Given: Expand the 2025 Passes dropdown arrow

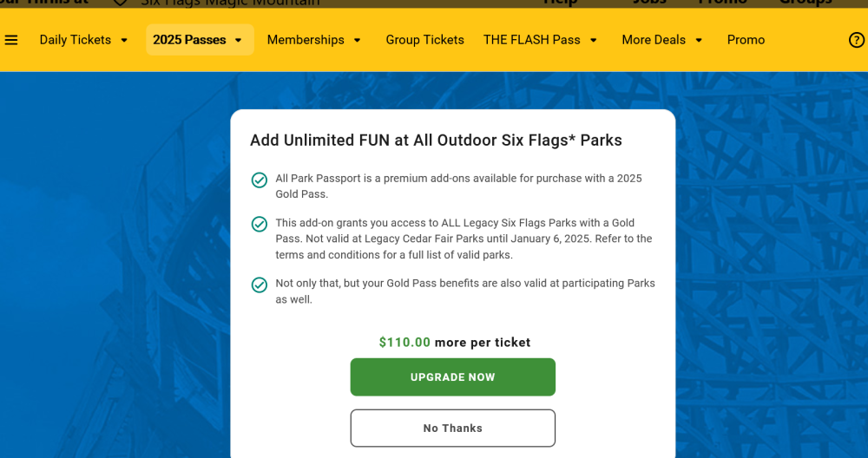Looking at the screenshot, I should 239,40.
